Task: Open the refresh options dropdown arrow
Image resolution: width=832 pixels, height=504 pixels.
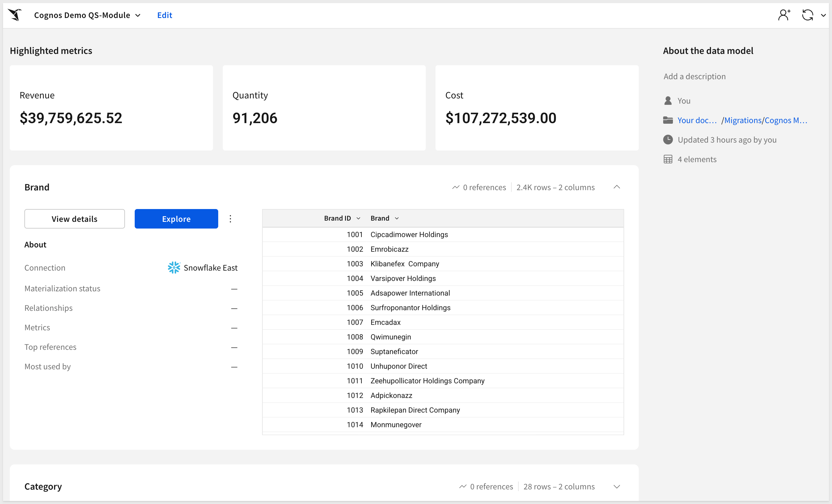Action: 823,15
